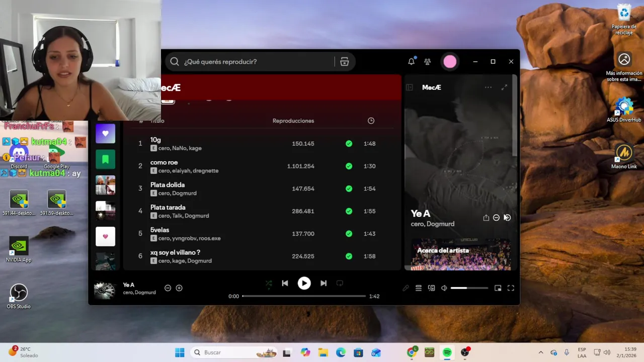Enter fullscreen player mode
This screenshot has width=644, height=362.
click(511, 288)
